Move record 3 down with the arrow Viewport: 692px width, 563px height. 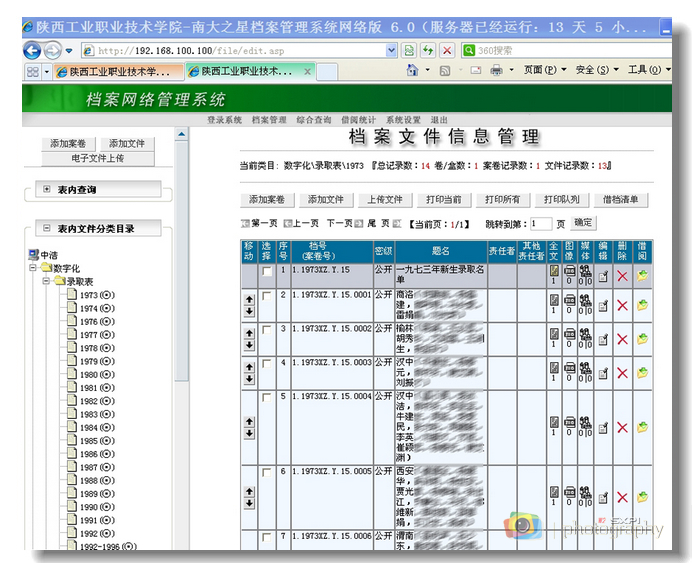coord(249,345)
